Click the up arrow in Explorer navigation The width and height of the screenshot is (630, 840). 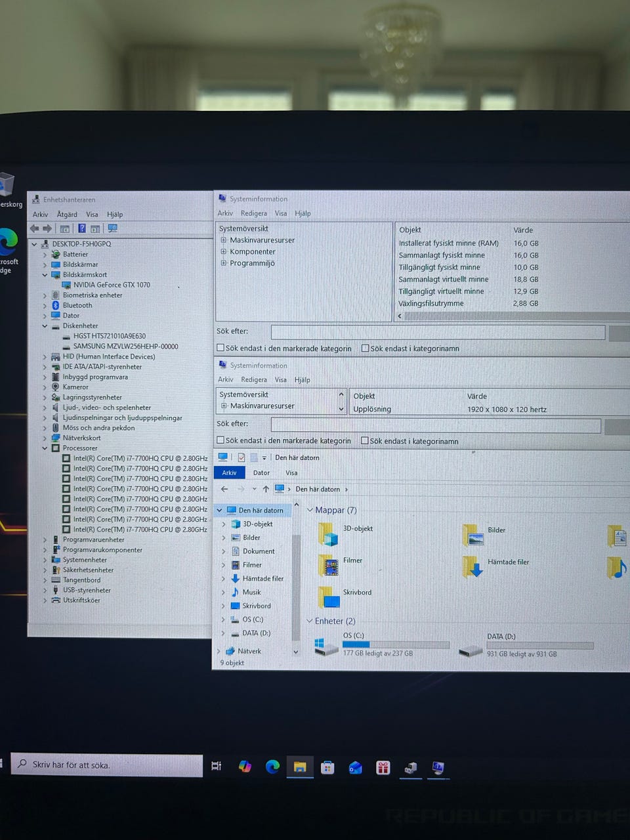point(266,489)
